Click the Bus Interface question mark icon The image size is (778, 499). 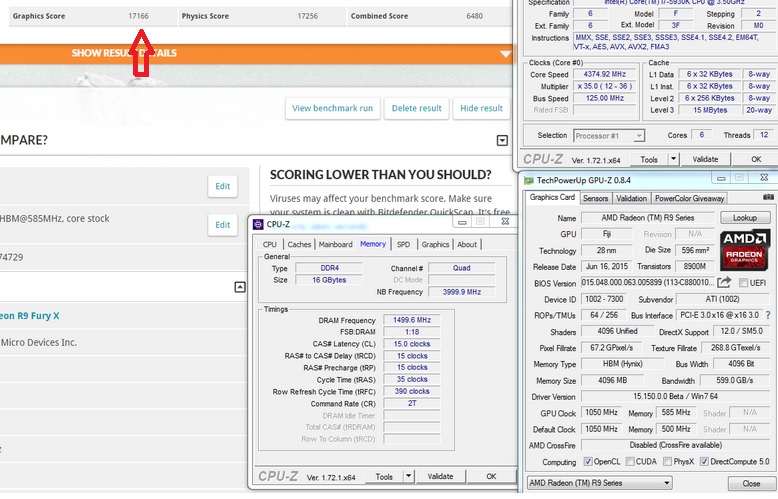tap(768, 315)
